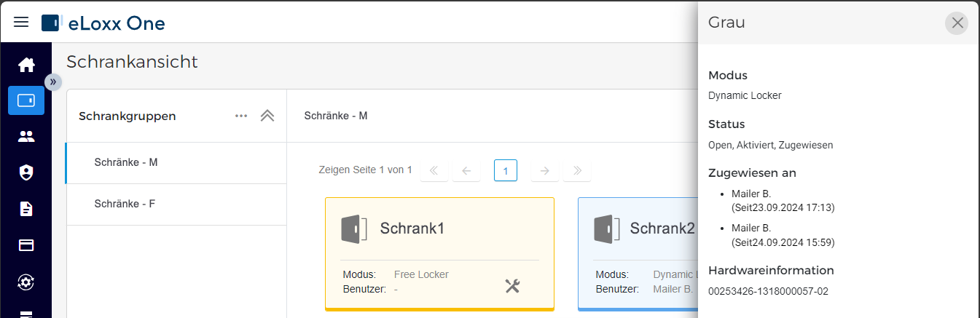Open the locker view sidebar icon
This screenshot has width=980, height=318.
pos(26,100)
